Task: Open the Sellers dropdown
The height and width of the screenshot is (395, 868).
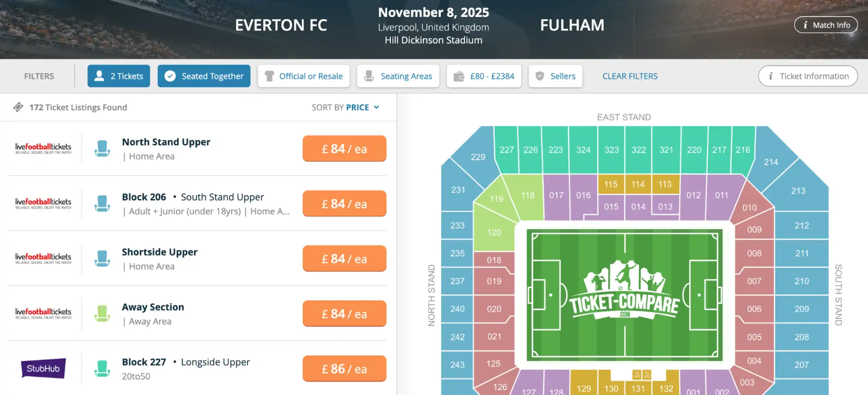Action: pos(555,76)
